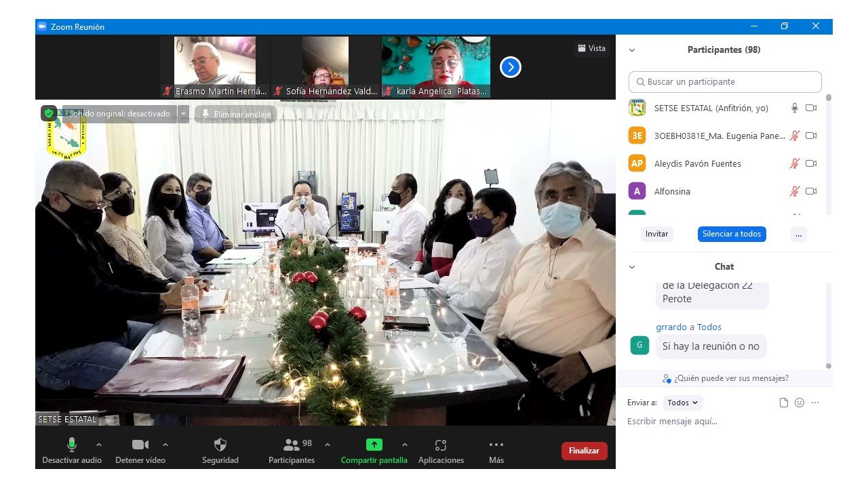
Task: Unmute Aleydis Pavón Fuentes microphone
Action: 794,163
